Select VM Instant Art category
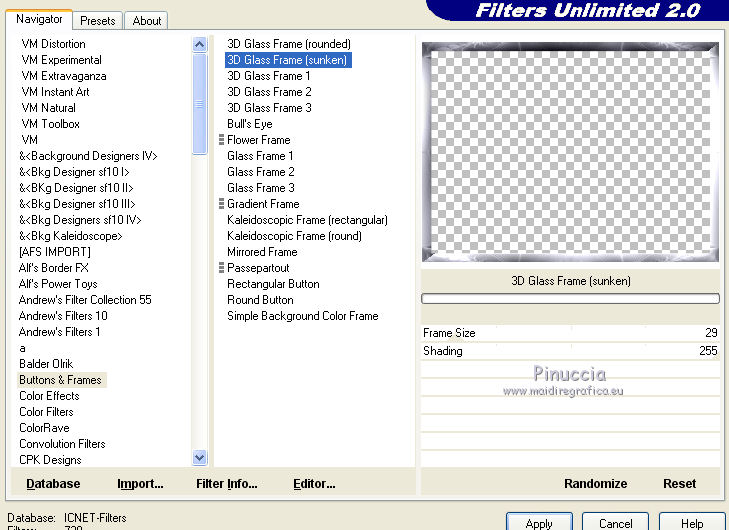Screen dimensions: 729x530 55,92
